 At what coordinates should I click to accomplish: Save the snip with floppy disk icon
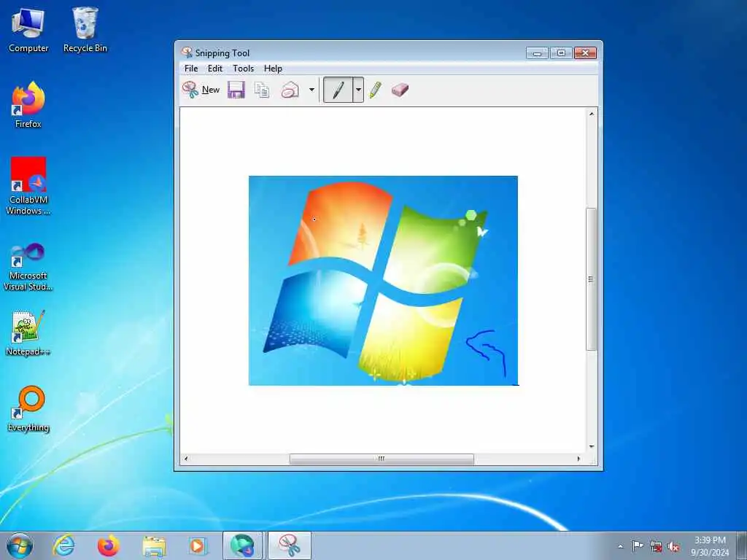[x=236, y=90]
